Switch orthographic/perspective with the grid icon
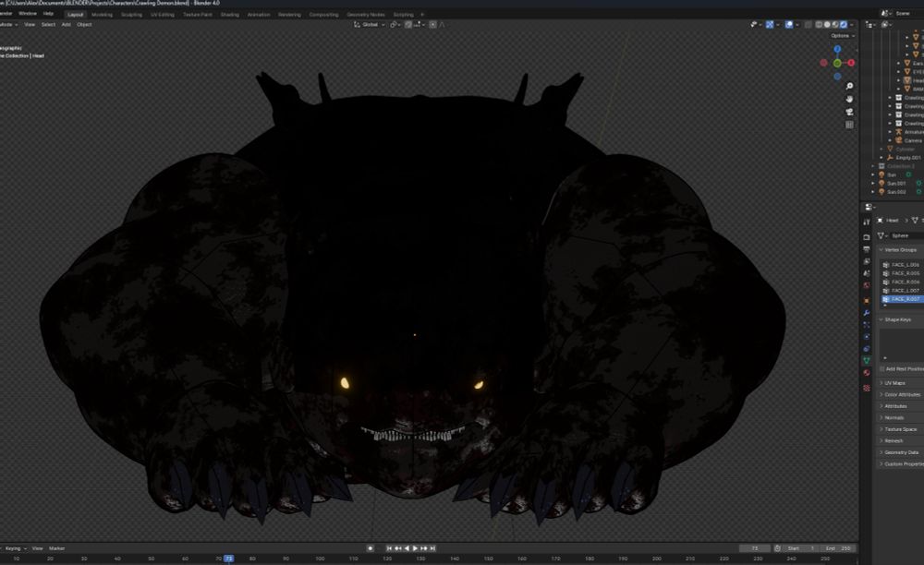The image size is (924, 565). click(849, 125)
